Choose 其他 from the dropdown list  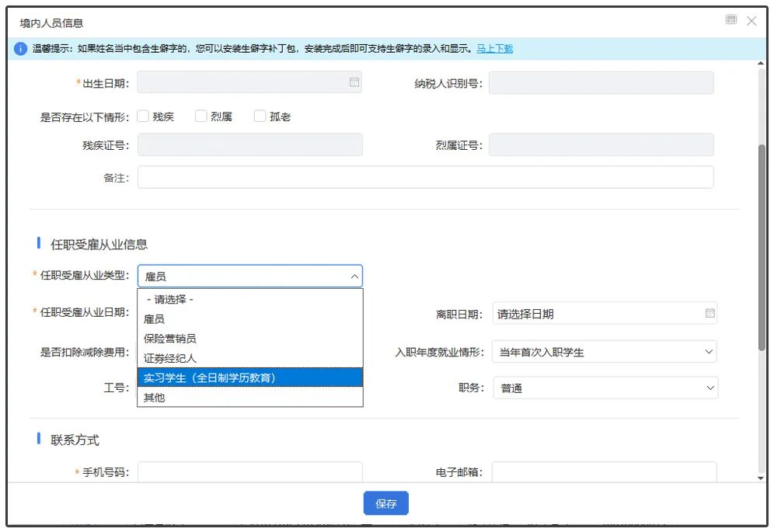[249, 398]
